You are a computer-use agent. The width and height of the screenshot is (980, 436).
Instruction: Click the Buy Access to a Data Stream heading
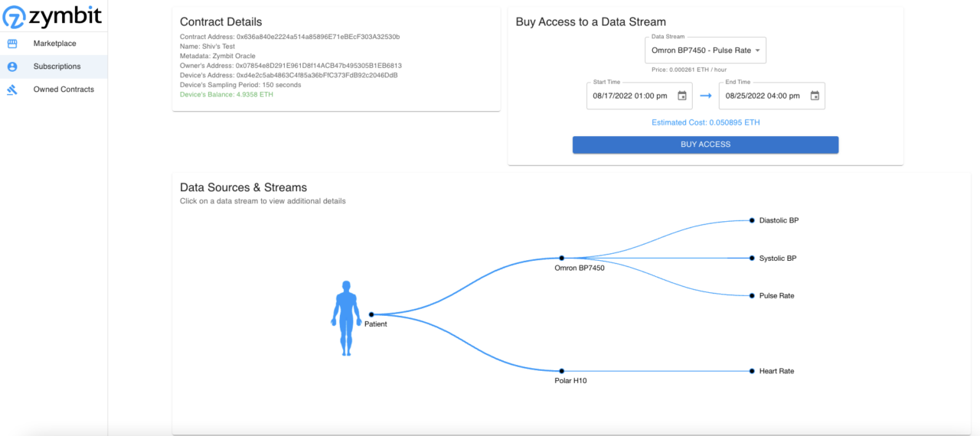coord(590,22)
